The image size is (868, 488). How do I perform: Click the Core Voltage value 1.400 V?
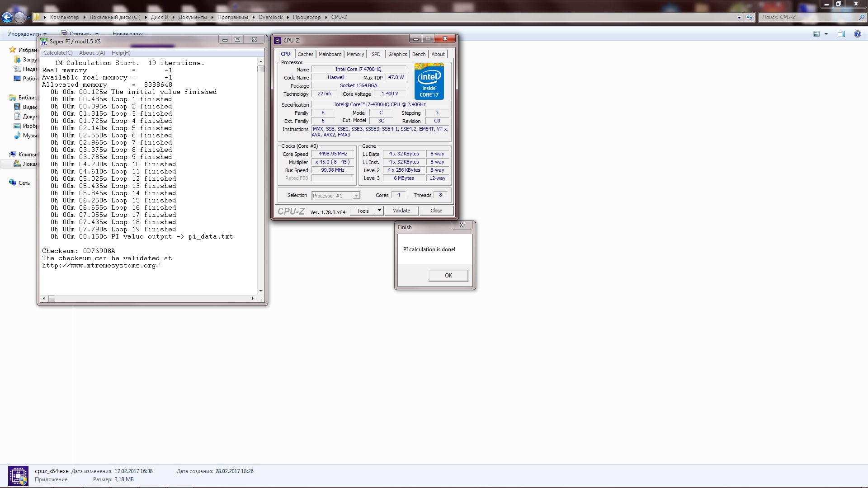pos(390,94)
